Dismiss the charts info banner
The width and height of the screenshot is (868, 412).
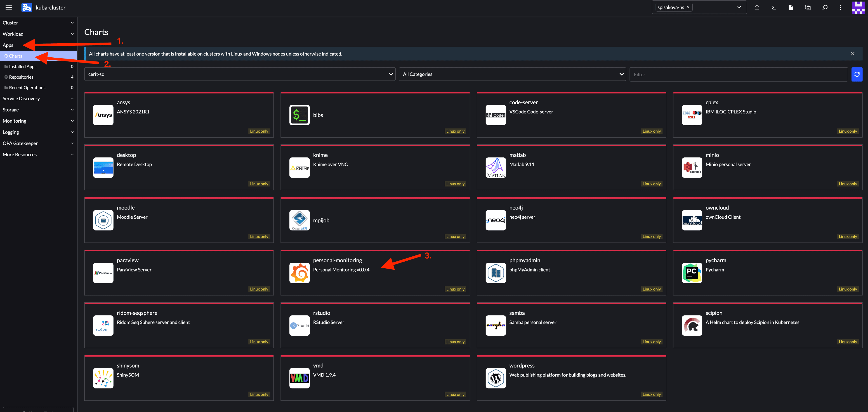852,54
